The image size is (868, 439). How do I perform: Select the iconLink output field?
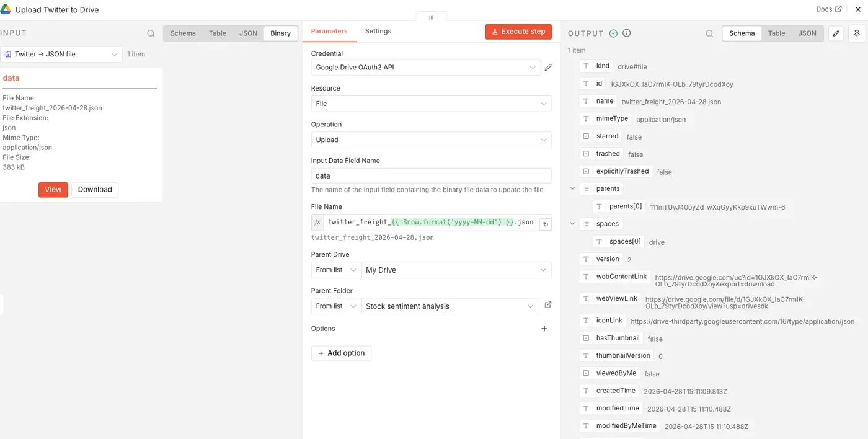603,321
